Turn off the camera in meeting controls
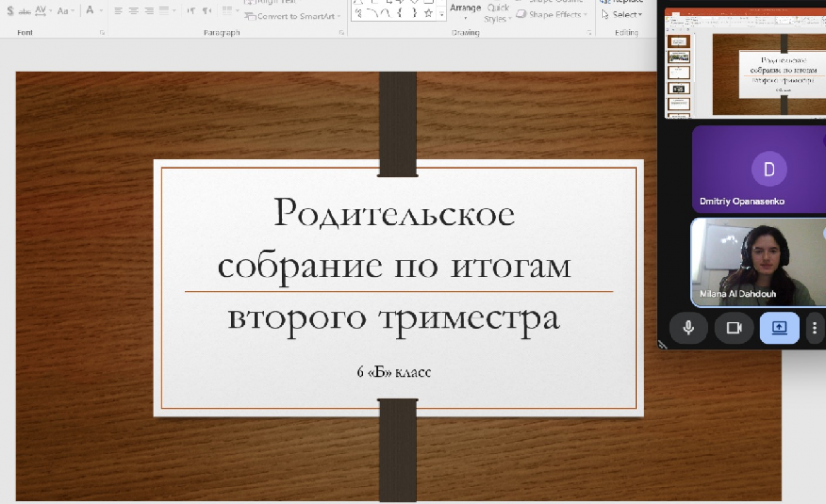This screenshot has height=504, width=826. (x=734, y=328)
